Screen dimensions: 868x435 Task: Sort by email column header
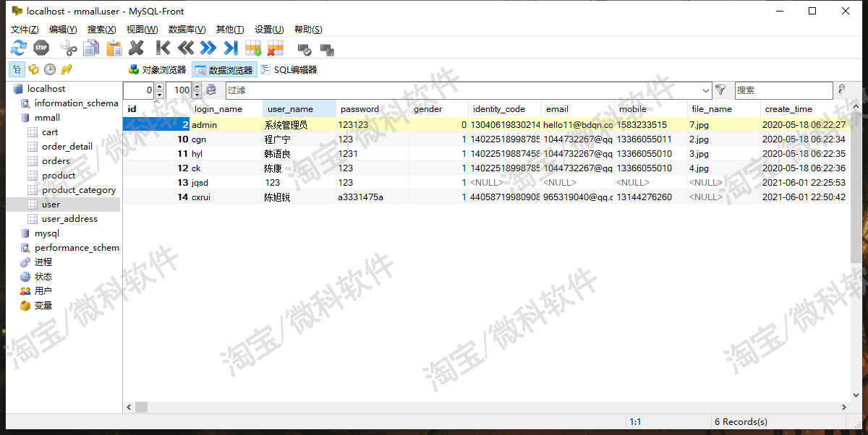point(578,109)
